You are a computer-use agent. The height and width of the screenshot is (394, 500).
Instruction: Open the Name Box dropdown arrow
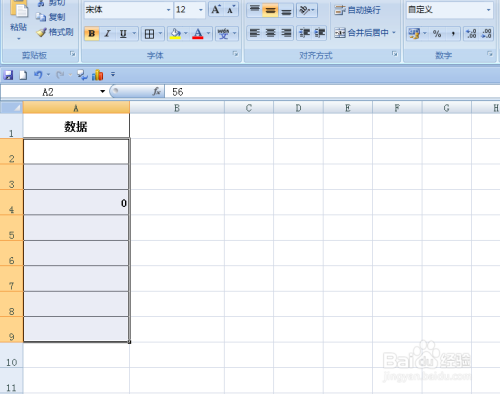102,92
